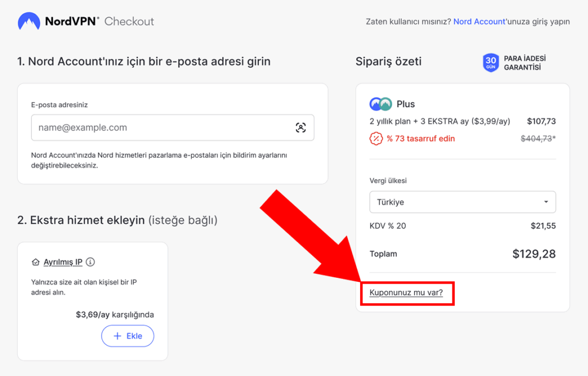Follow the Nord Account login link

[x=479, y=22]
